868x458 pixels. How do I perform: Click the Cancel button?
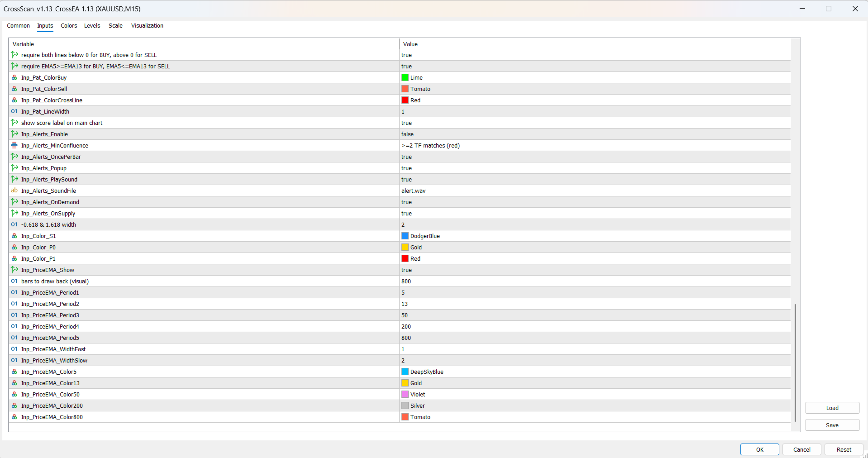pyautogui.click(x=802, y=449)
